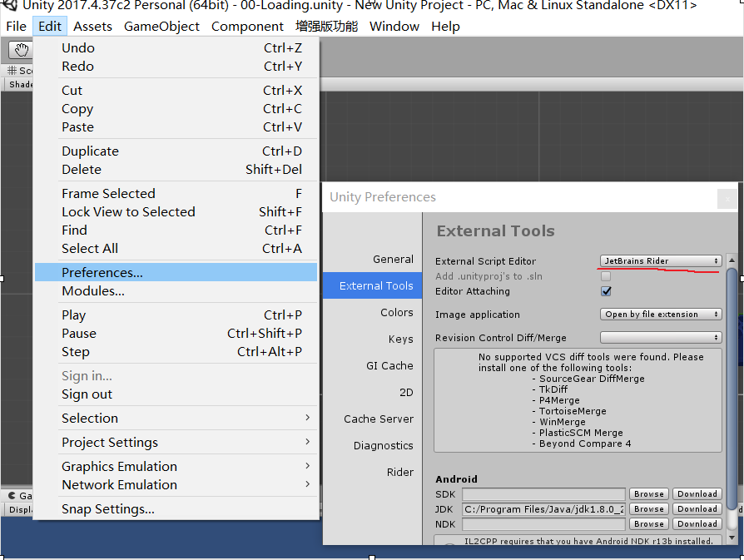Click the JDK path input field
Image resolution: width=744 pixels, height=560 pixels.
pos(543,509)
